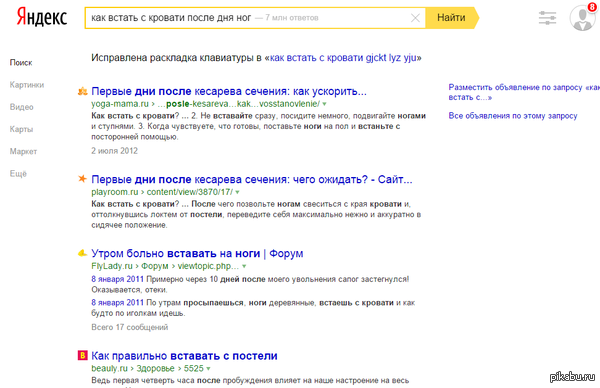
Task: Open result 'Как правильно вставать с постели'
Action: tap(184, 356)
